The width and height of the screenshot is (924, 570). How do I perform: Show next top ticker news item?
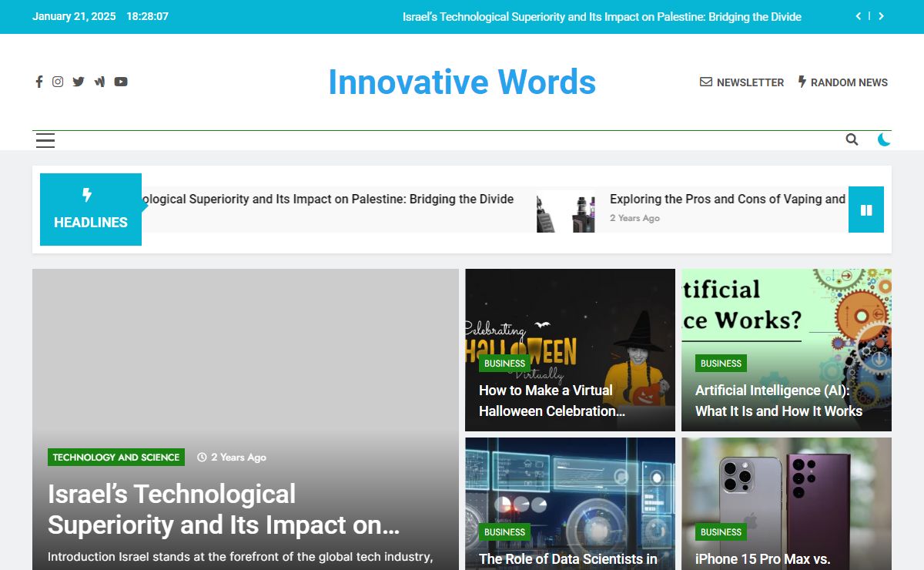tap(881, 16)
